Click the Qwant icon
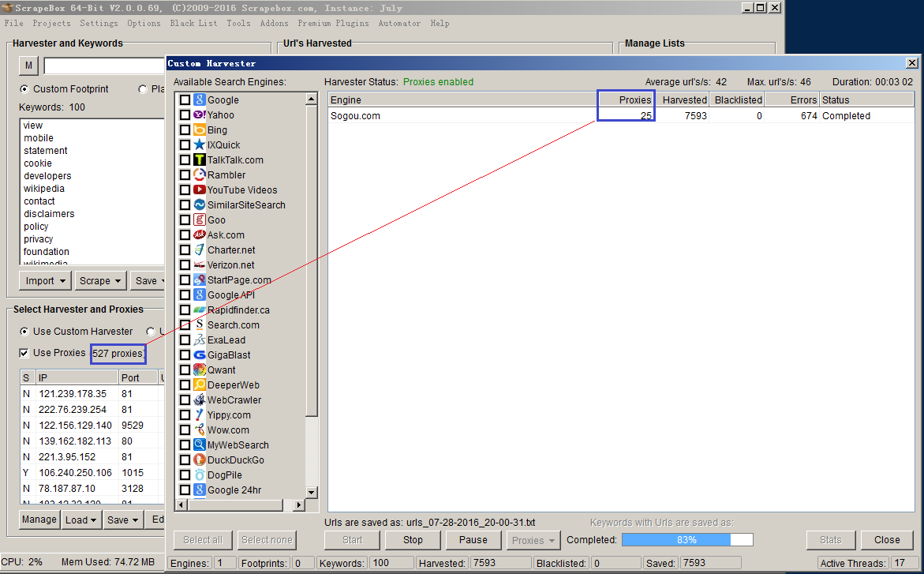Screen dimensions: 924x574 (x=200, y=370)
